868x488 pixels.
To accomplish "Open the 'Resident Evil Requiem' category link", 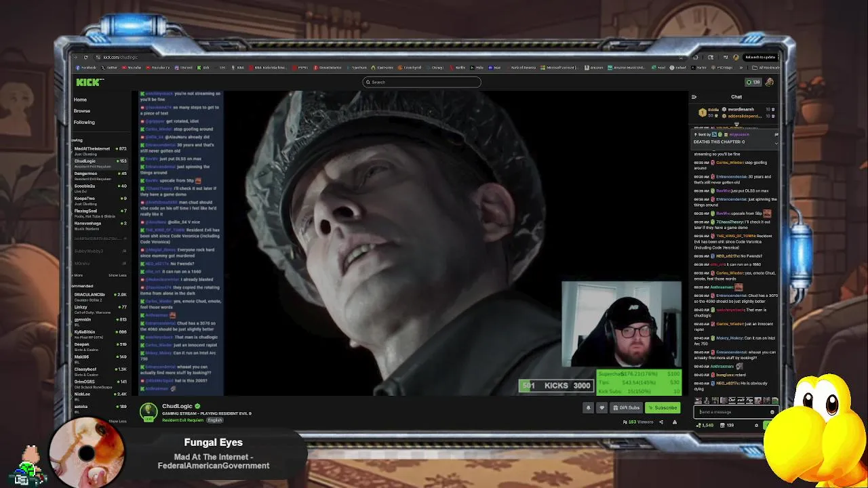I will [182, 420].
